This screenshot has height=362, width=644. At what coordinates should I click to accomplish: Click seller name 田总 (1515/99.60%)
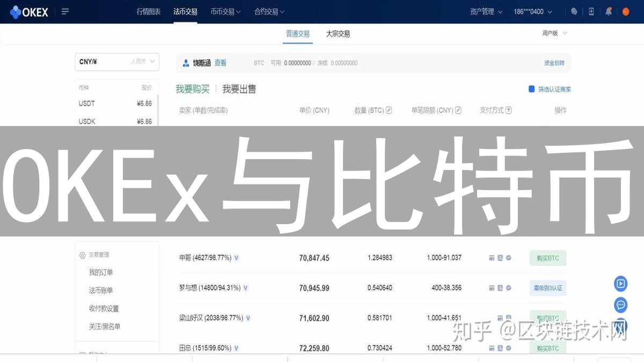click(x=206, y=348)
